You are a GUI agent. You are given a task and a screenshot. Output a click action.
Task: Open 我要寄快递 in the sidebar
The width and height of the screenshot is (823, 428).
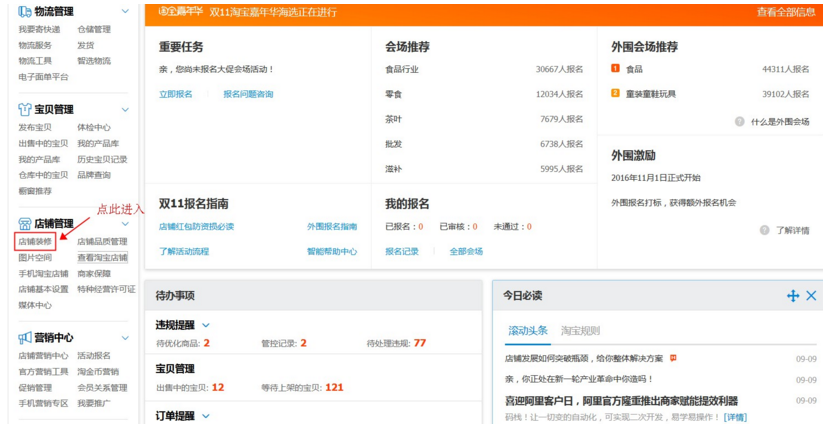coord(39,29)
